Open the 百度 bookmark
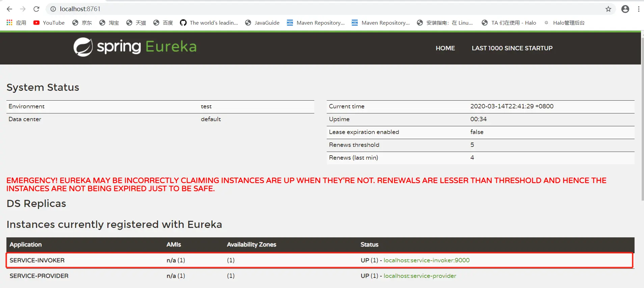 163,23
